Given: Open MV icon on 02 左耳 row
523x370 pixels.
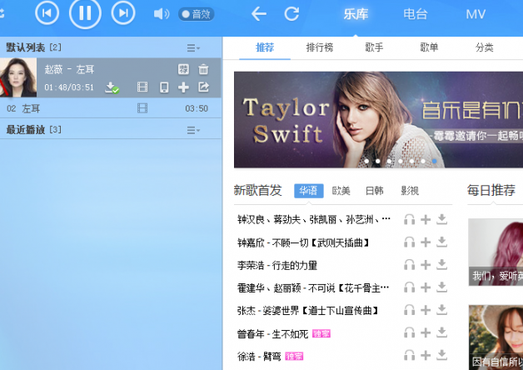Looking at the screenshot, I should (x=142, y=108).
